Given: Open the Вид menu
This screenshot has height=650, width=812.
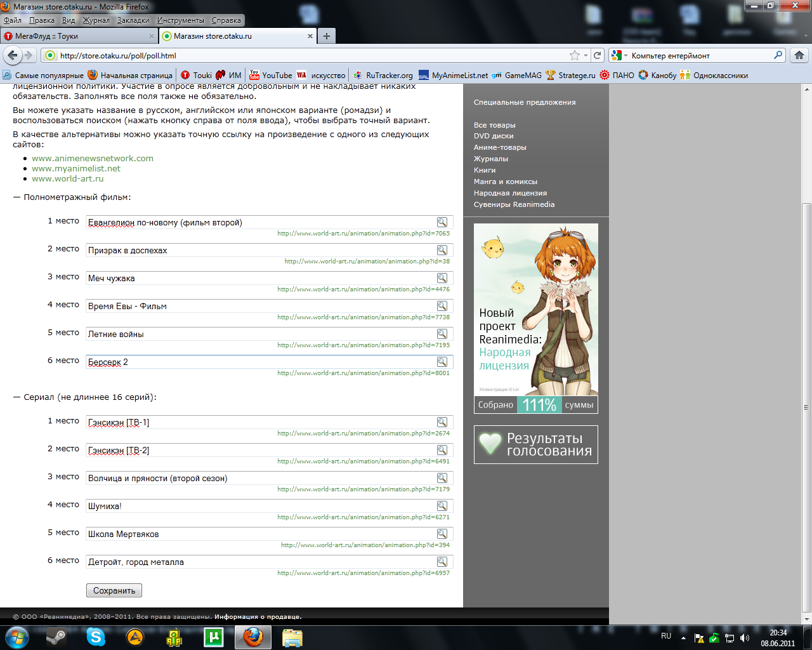Looking at the screenshot, I should (x=69, y=20).
